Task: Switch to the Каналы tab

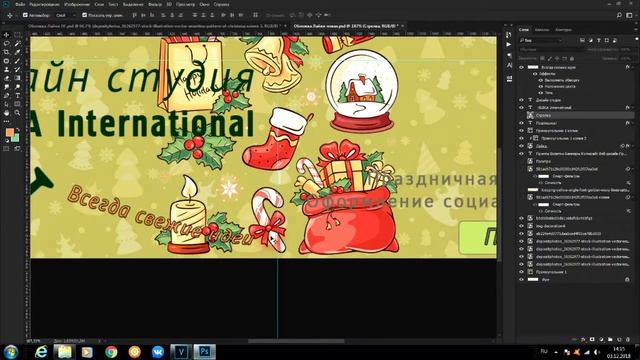Action: click(x=542, y=30)
